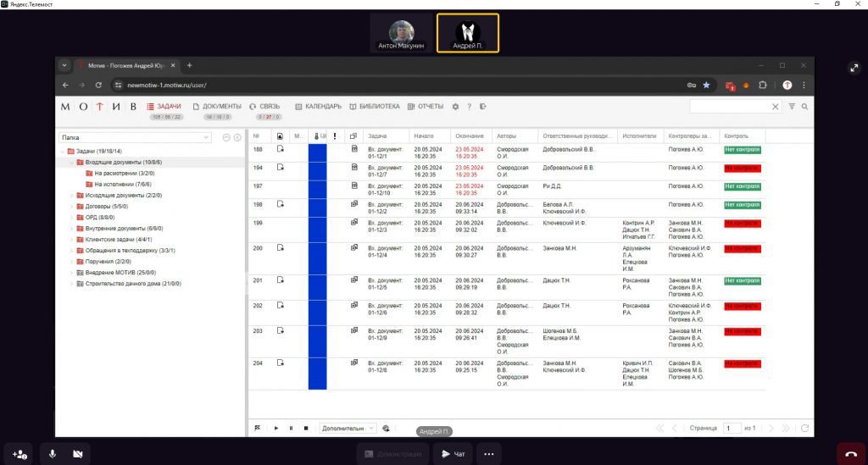Open Telemost more options menu

489,454
